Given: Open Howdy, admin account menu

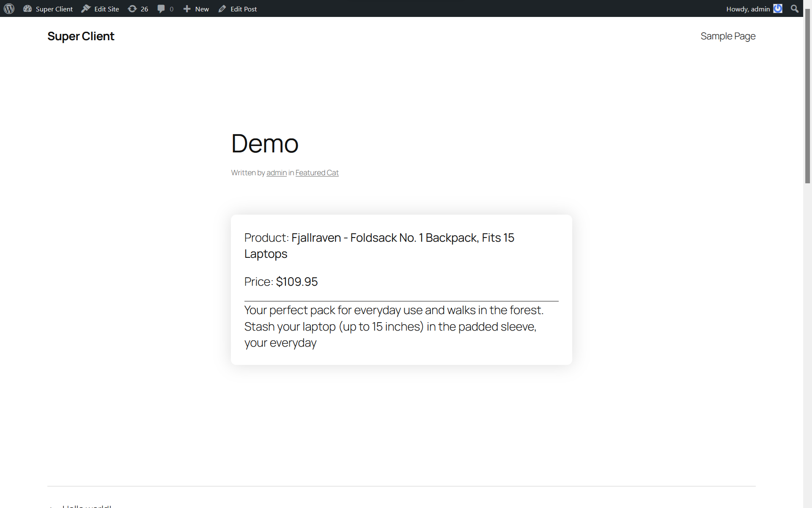Looking at the screenshot, I should pyautogui.click(x=748, y=9).
